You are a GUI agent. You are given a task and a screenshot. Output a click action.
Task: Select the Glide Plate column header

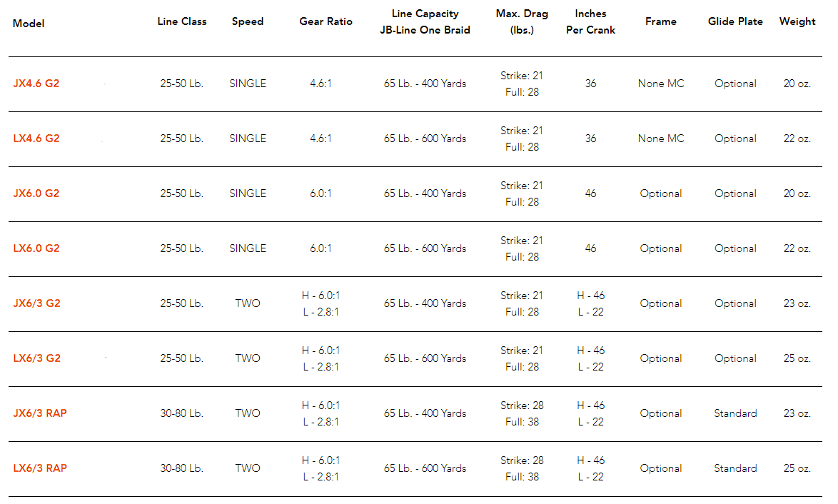[x=735, y=21]
